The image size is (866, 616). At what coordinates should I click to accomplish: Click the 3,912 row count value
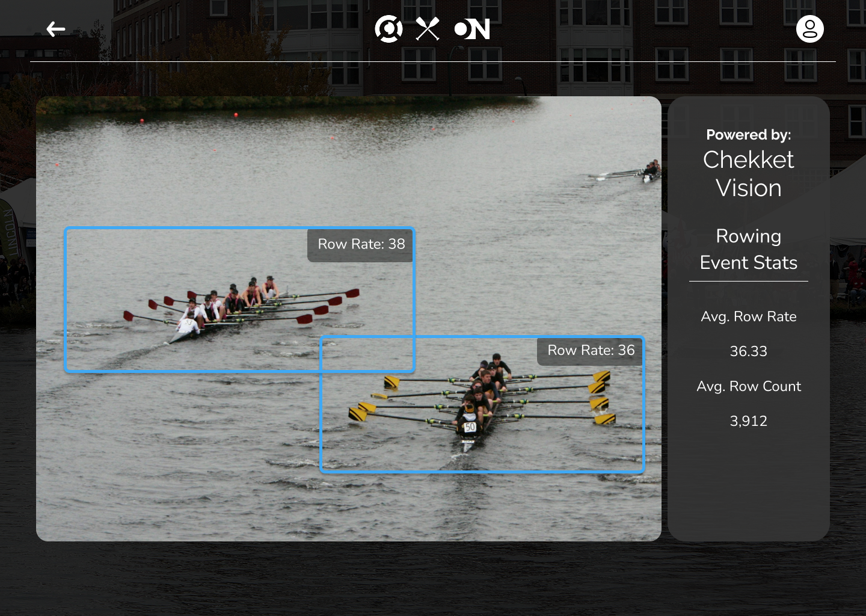748,421
